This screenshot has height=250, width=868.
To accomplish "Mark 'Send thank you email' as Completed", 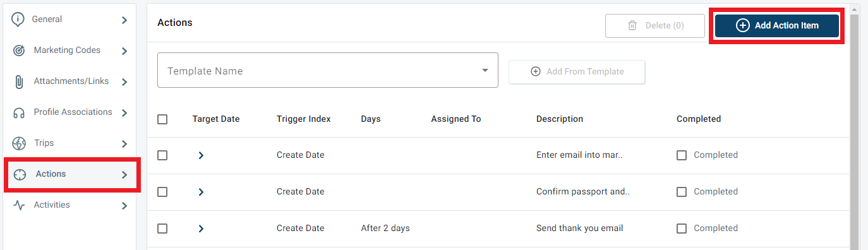I will 682,229.
